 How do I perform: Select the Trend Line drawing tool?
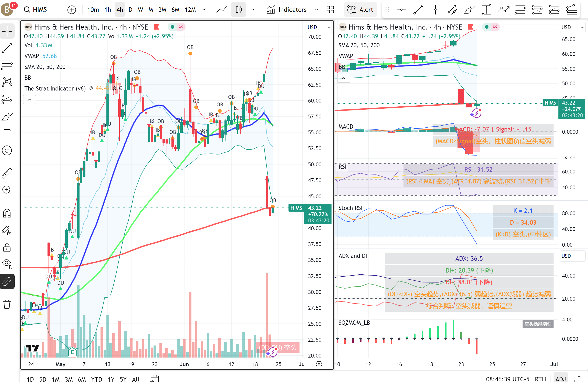point(7,48)
